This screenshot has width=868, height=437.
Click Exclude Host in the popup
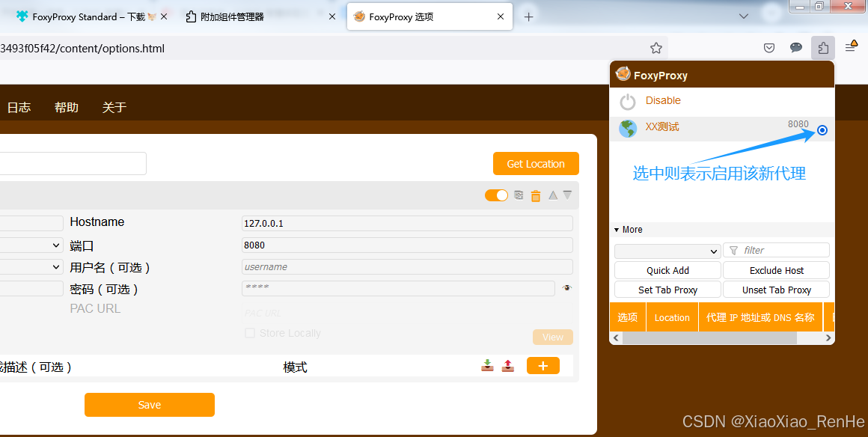777,270
